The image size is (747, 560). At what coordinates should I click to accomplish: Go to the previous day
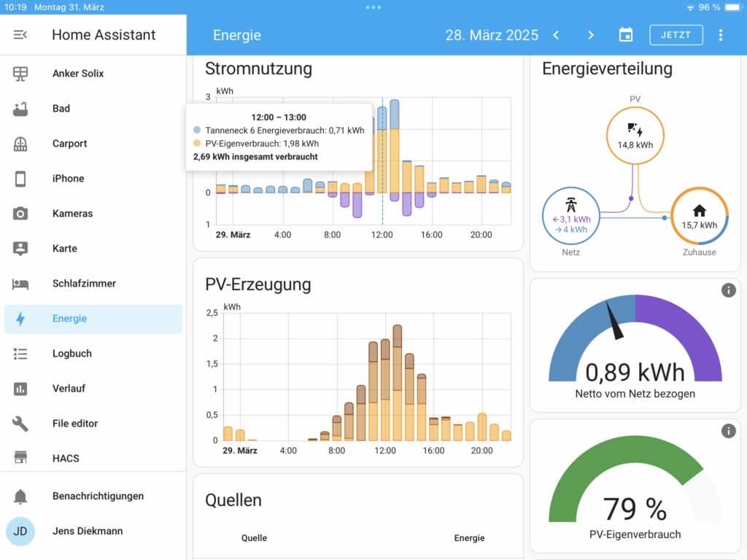tap(556, 35)
